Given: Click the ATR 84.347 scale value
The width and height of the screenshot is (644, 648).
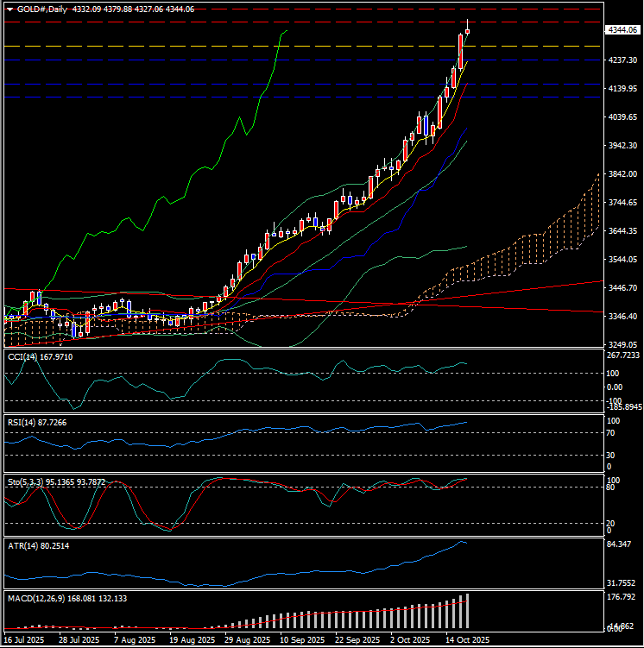Looking at the screenshot, I should [622, 544].
